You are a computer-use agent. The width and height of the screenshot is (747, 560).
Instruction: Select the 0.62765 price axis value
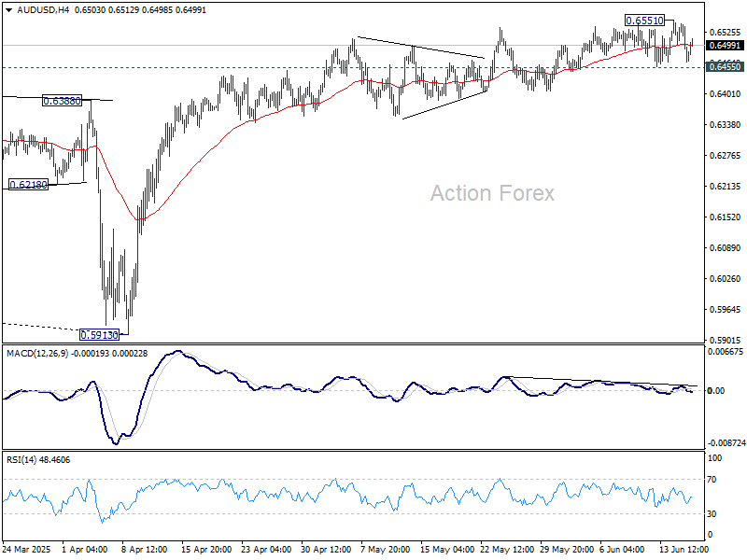tap(726, 156)
